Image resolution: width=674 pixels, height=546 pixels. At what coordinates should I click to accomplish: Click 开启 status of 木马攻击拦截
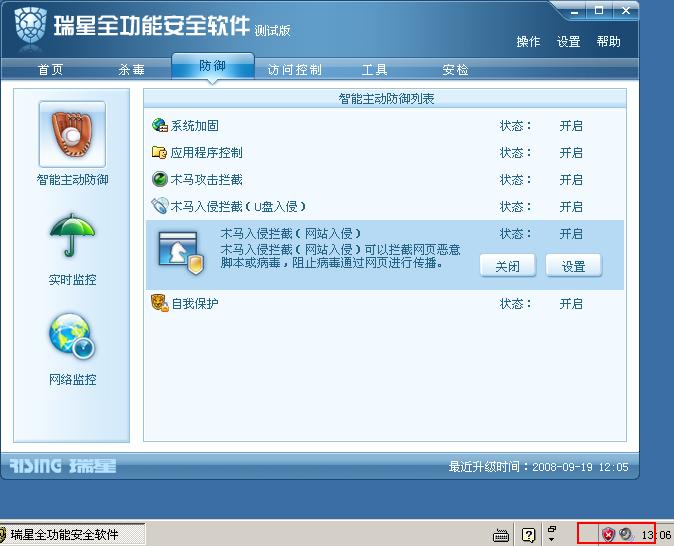(571, 179)
